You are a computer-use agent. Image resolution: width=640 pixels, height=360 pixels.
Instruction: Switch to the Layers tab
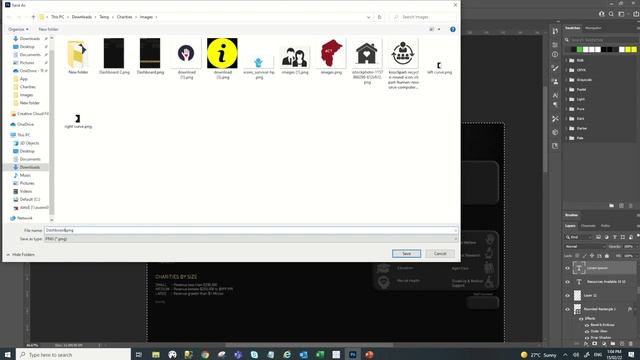coord(570,226)
